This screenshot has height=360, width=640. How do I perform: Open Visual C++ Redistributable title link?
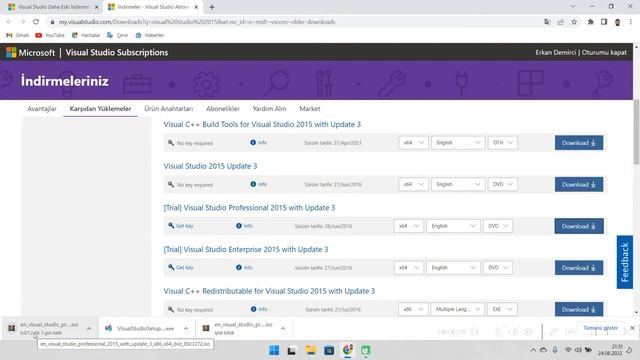point(269,291)
